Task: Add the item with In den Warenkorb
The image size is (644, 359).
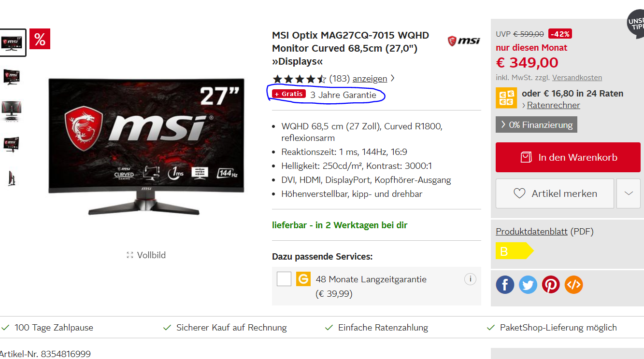Action: (x=568, y=157)
